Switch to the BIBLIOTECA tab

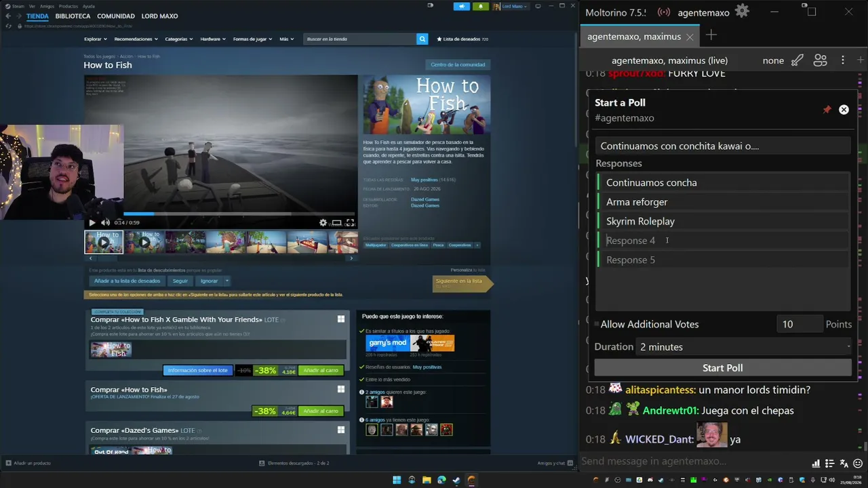point(73,16)
